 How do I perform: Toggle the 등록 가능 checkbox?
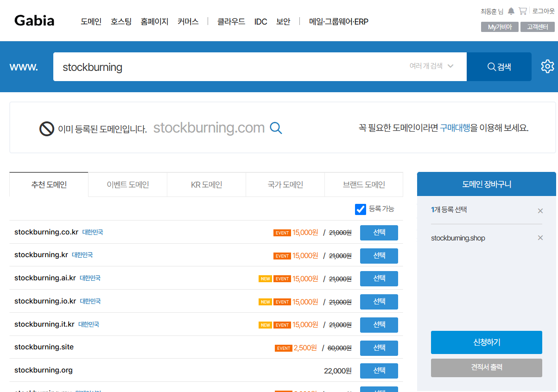[361, 209]
